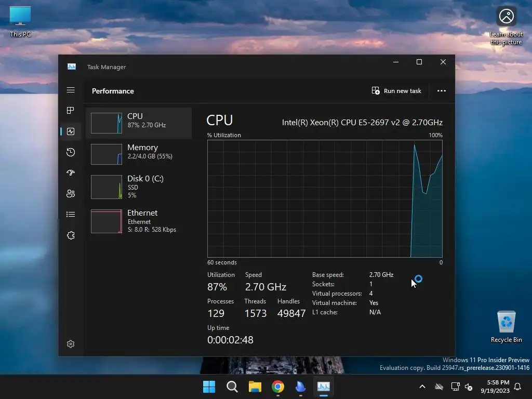Screen dimensions: 532x399
Task: Click the Processes count 129
Action: point(216,313)
